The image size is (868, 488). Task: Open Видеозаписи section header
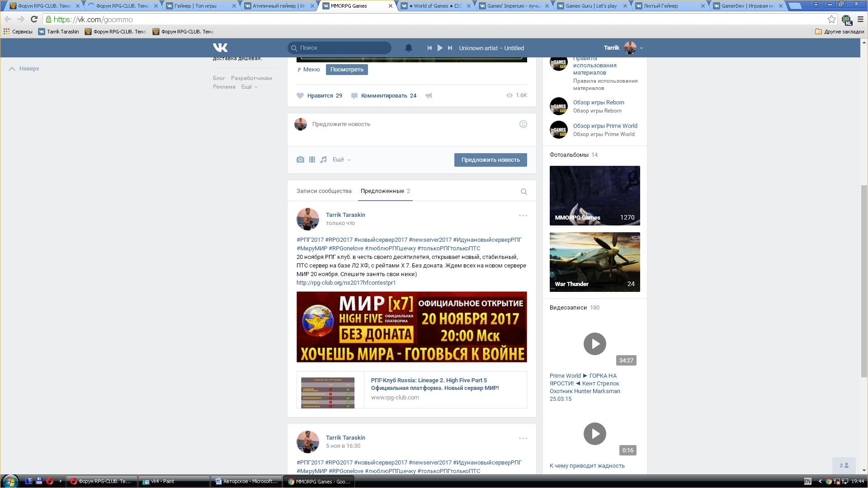[x=568, y=308]
